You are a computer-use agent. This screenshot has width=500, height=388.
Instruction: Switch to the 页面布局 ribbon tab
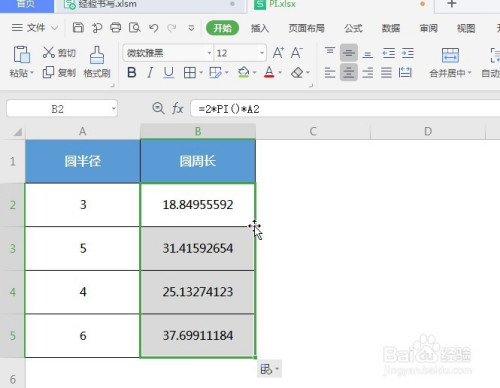(306, 28)
